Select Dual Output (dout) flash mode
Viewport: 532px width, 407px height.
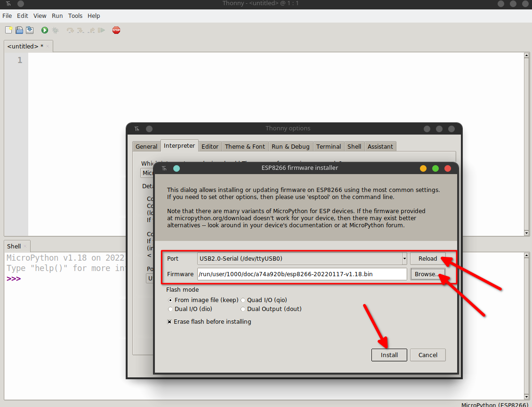(x=271, y=309)
